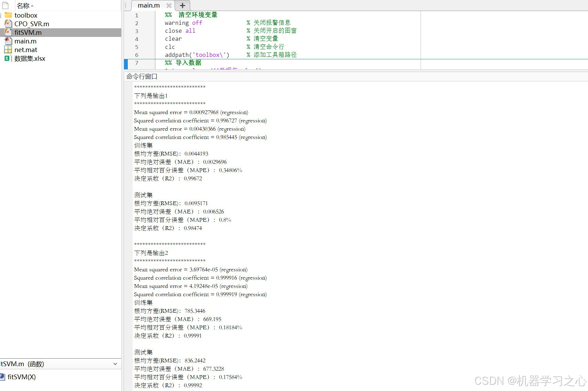Click the 'clc' code line
The image size is (588, 391).
tap(170, 47)
